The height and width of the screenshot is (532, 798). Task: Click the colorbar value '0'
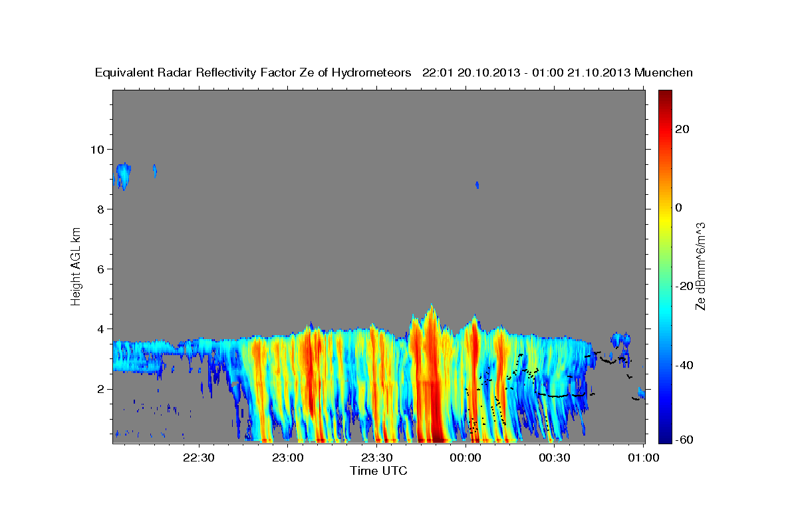tap(679, 207)
